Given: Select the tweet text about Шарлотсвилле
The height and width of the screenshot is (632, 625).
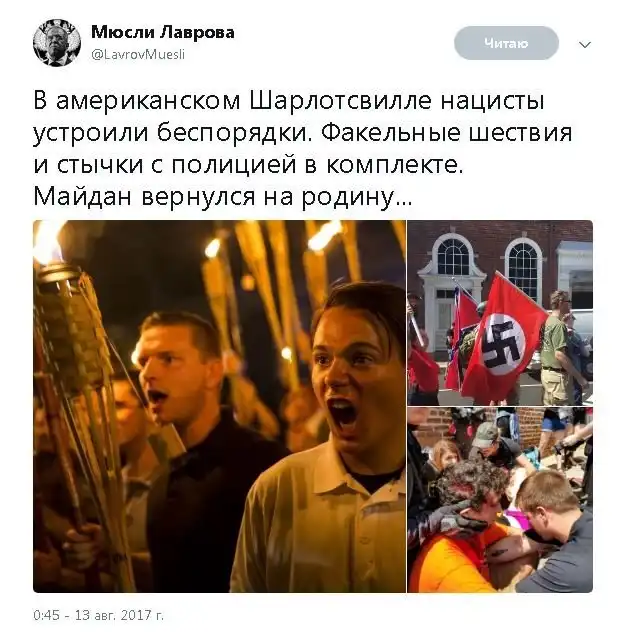Looking at the screenshot, I should click(302, 149).
